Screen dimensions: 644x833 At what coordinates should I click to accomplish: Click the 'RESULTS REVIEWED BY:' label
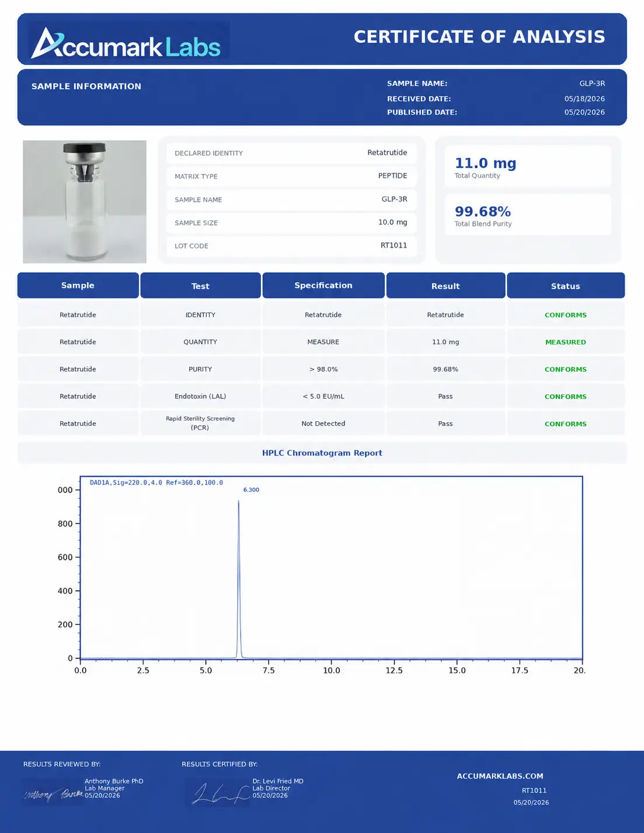(x=62, y=764)
